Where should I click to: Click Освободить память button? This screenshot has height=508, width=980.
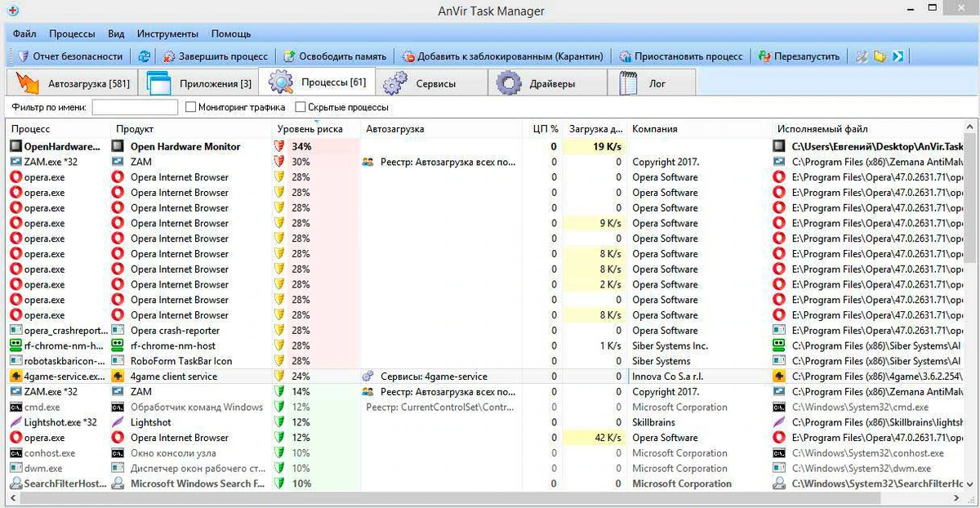pyautogui.click(x=335, y=56)
